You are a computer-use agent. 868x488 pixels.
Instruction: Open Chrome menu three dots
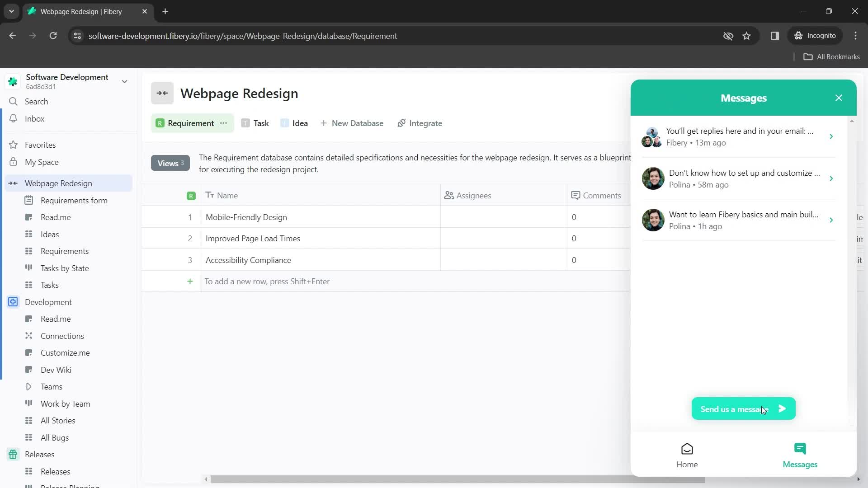(855, 36)
